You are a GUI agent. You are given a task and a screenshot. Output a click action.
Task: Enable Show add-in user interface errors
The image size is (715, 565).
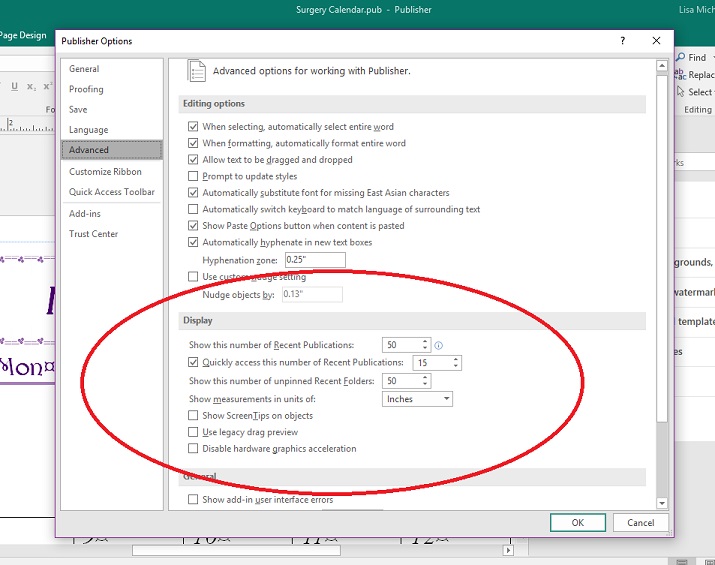pos(193,499)
